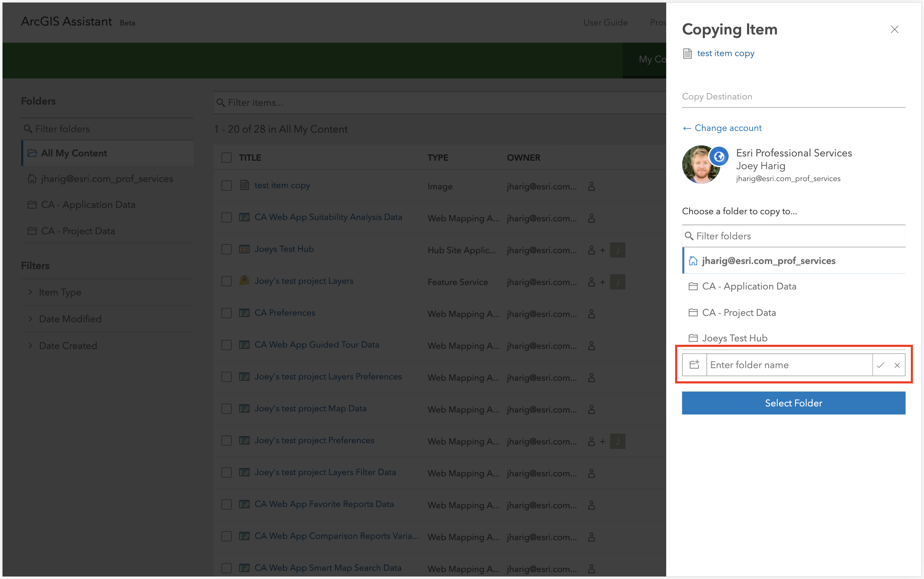Open test item copy link in panel
The width and height of the screenshot is (924, 579).
(725, 53)
